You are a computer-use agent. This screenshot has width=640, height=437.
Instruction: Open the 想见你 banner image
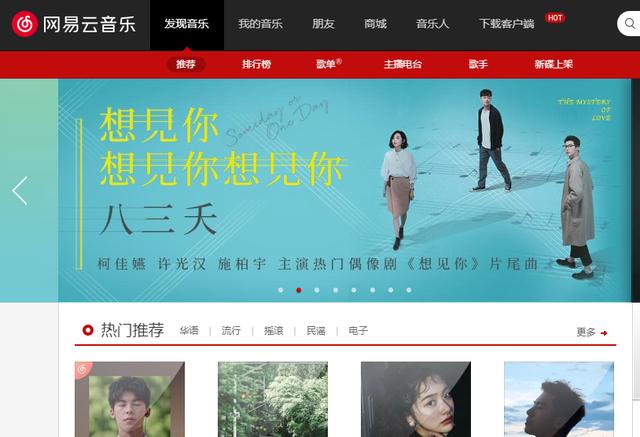coord(344,191)
